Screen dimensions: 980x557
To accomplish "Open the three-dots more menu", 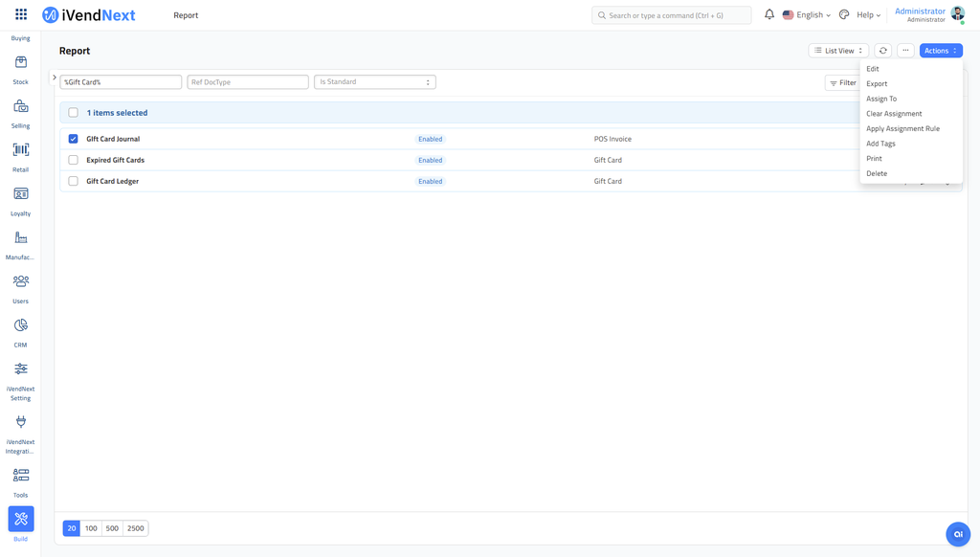I will 905,51.
